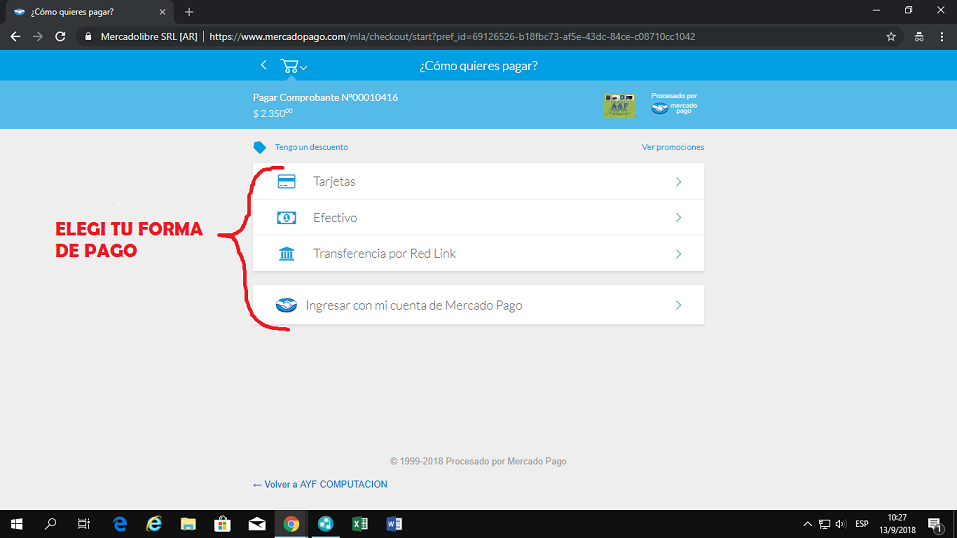Screen dimensions: 957x538
Task: Open the Chrome three-dot menu
Action: (x=942, y=37)
